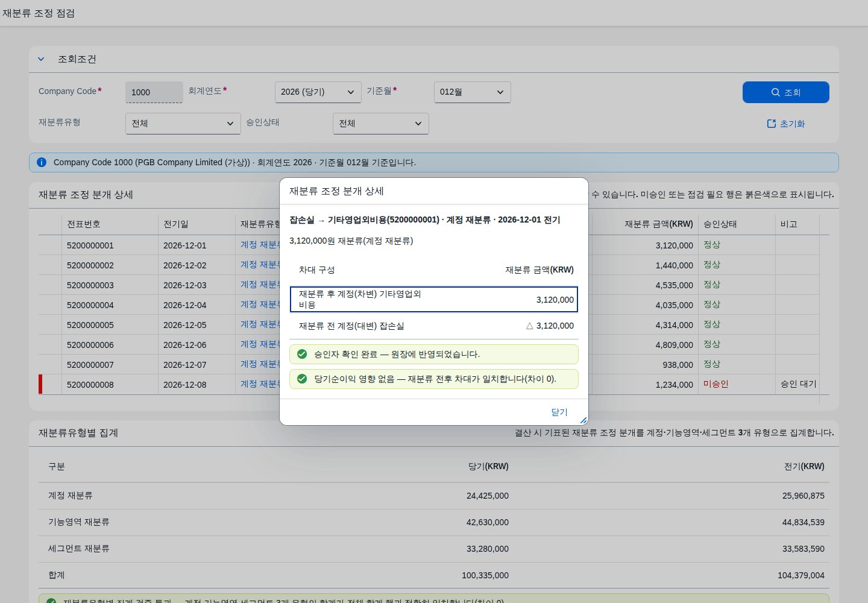Click the green check icon beside 승인자 확인 완료
The width and height of the screenshot is (868, 603).
coord(302,354)
